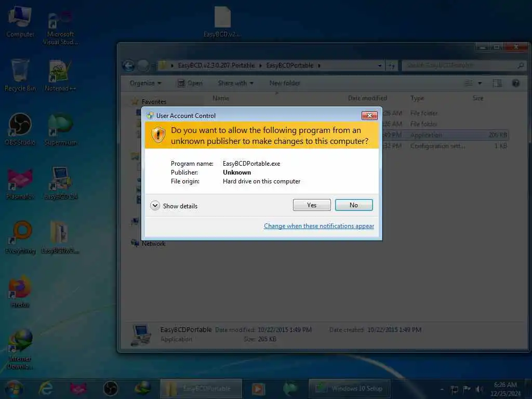Viewport: 532px width, 399px height.
Task: Open OBS Studio from the taskbar
Action: click(111, 389)
